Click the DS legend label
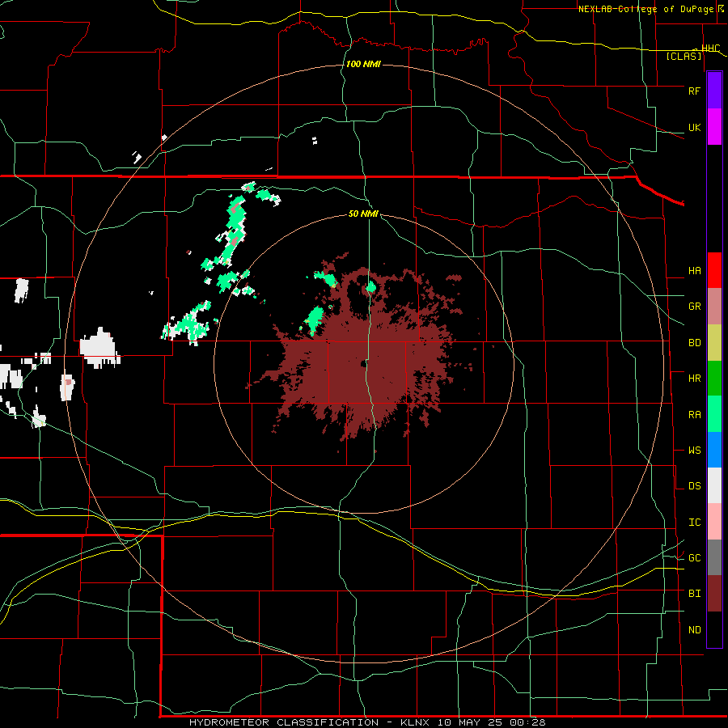The image size is (728, 728). [694, 485]
